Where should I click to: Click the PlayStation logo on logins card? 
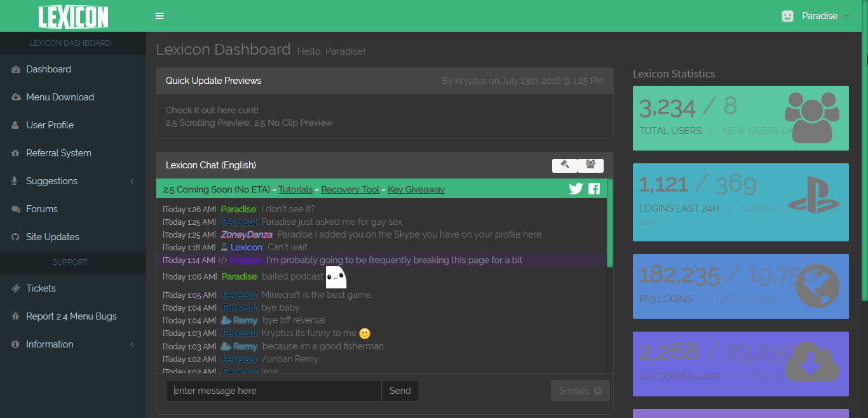(x=814, y=194)
